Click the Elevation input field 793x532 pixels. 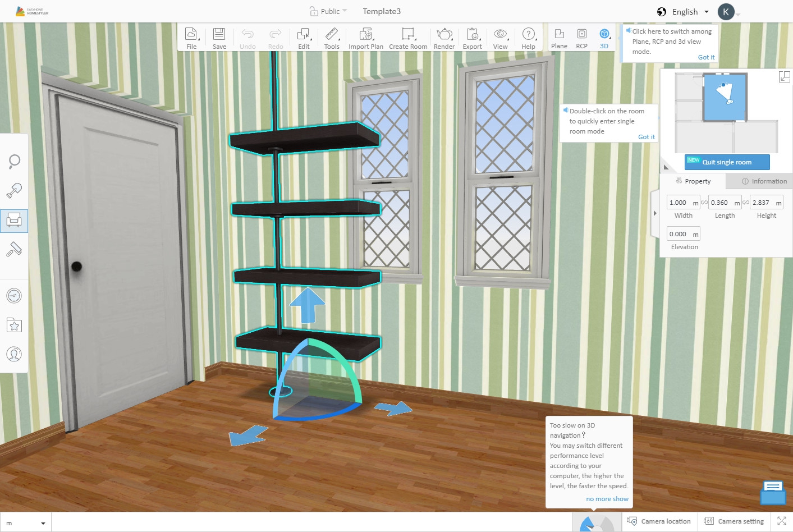[x=683, y=234]
